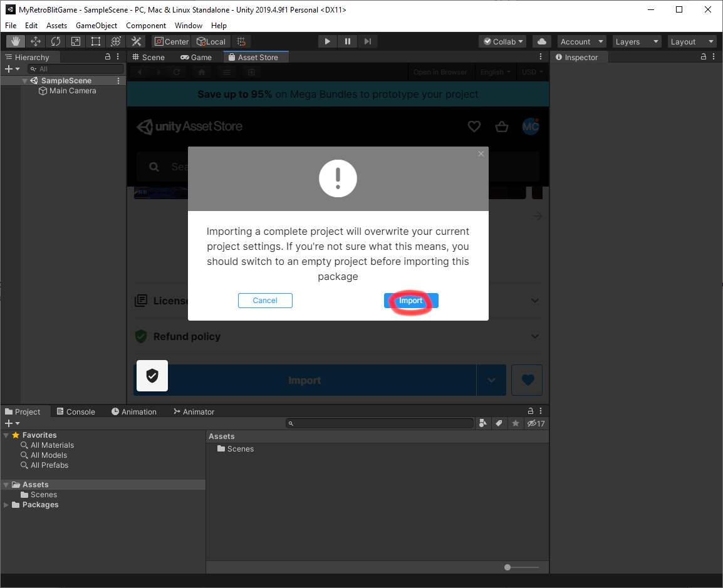Open SampleScene context options
The image size is (723, 588).
pos(118,81)
